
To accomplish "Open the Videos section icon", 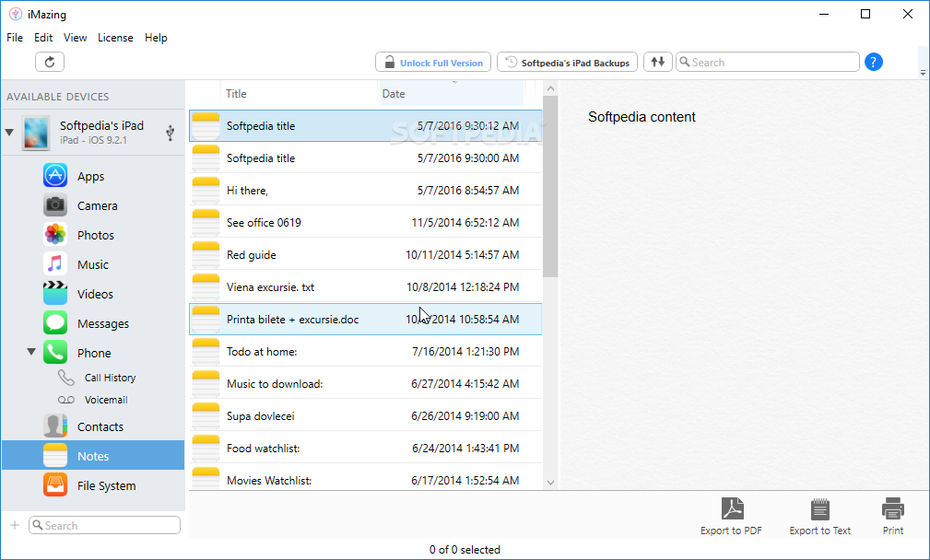I will pos(55,293).
